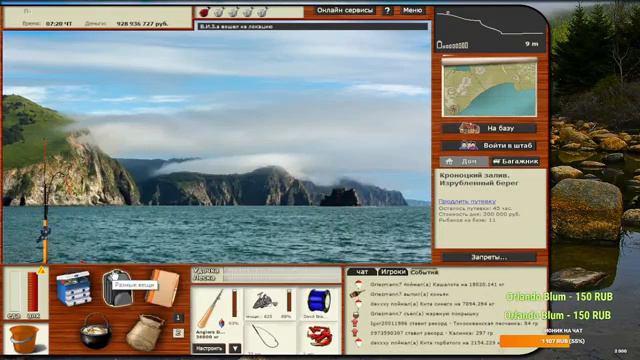Image resolution: width=640 pixels, height=360 pixels.
Task: Follow the Продлить путевку link
Action: point(467,202)
